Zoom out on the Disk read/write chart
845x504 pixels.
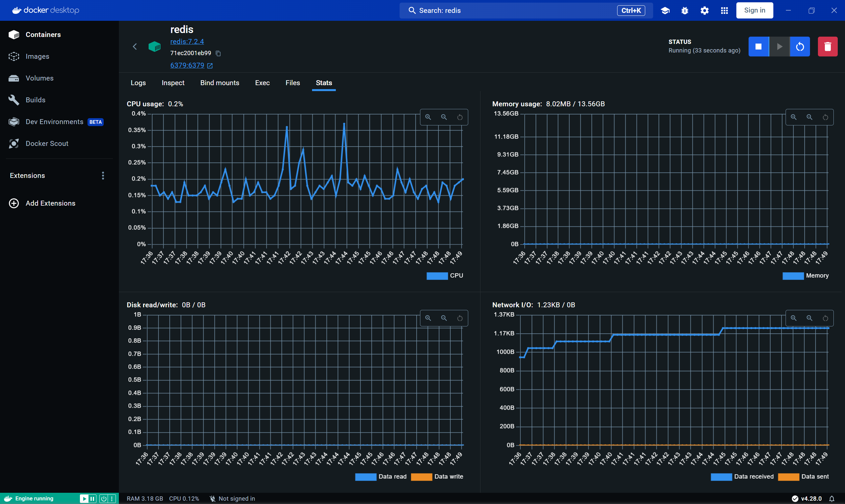point(444,318)
